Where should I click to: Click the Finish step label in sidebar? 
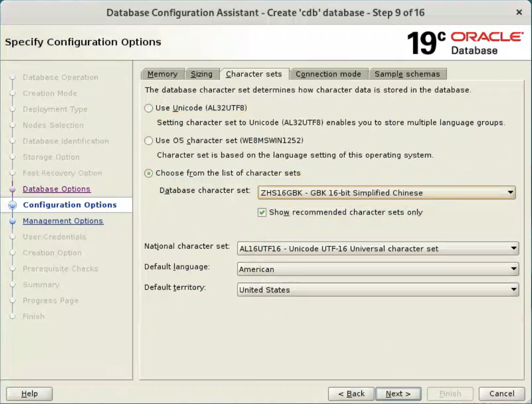34,316
